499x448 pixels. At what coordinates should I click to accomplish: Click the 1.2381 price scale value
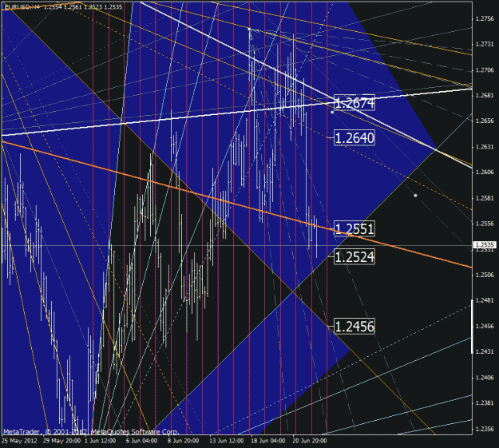pos(485,403)
